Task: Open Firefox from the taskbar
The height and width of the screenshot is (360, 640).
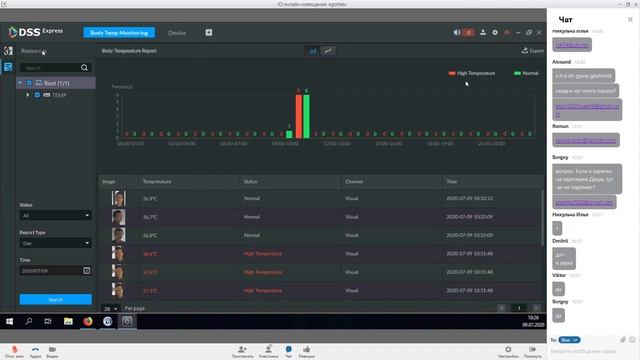Action: coord(88,321)
